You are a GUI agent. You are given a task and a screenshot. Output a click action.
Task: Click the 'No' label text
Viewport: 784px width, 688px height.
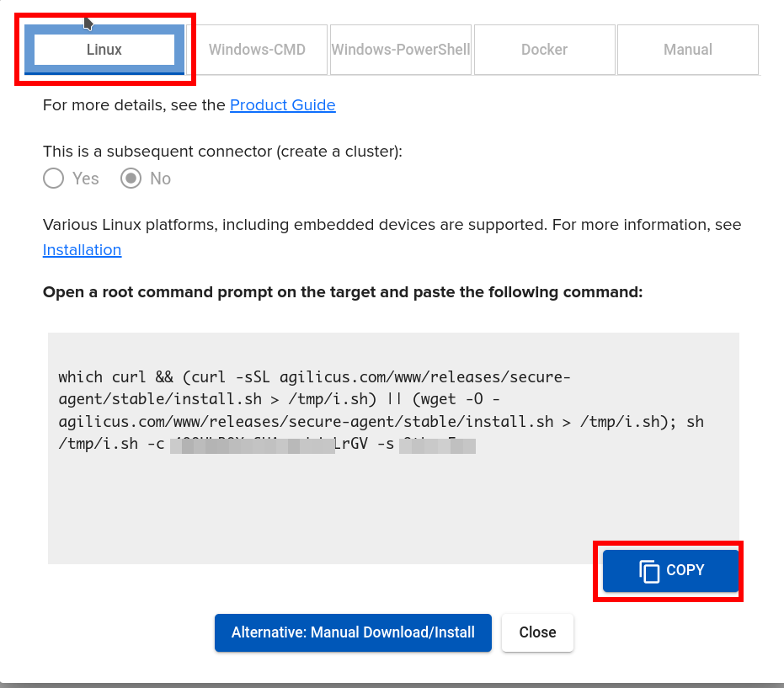[160, 179]
